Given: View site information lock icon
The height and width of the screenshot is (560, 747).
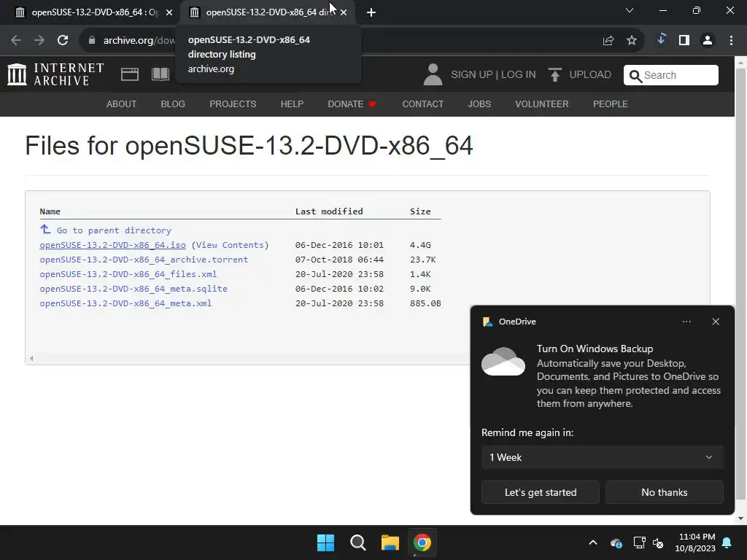Looking at the screenshot, I should click(x=92, y=40).
